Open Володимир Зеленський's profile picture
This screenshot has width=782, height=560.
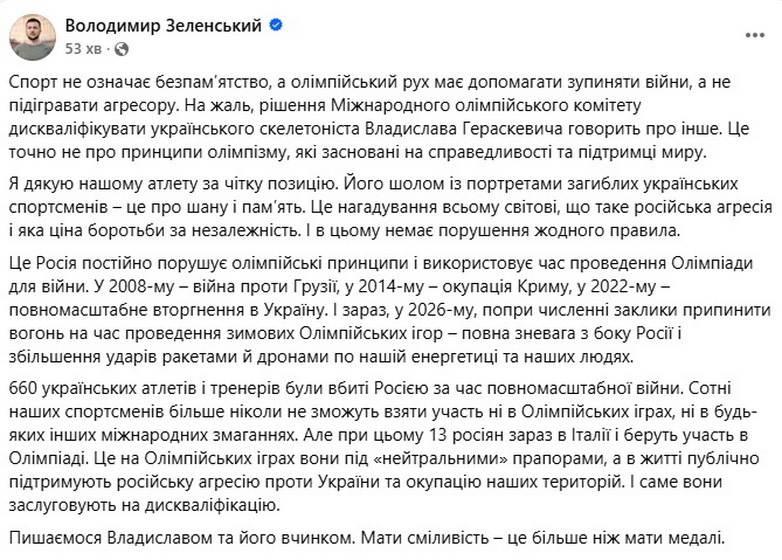32,34
